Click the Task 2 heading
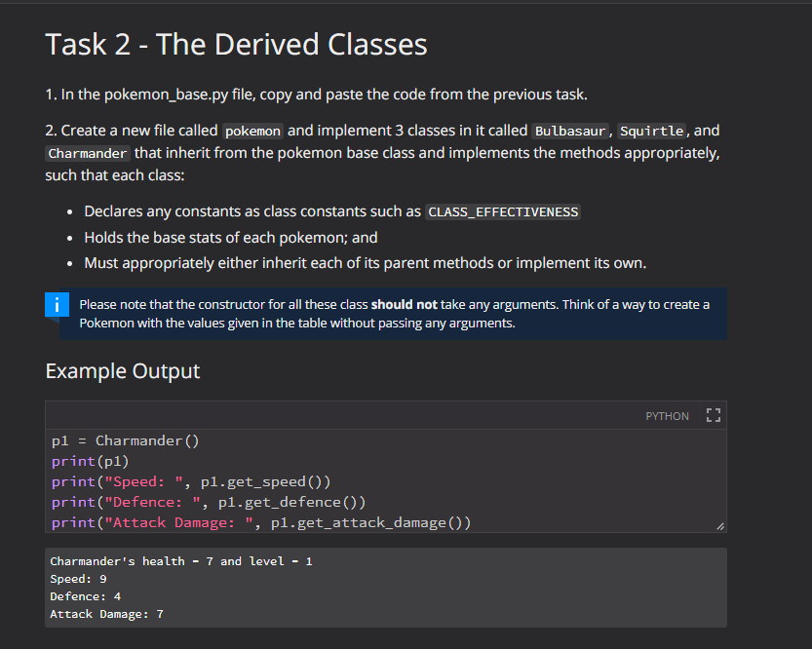Screen dimensions: 812x649 coord(236,44)
